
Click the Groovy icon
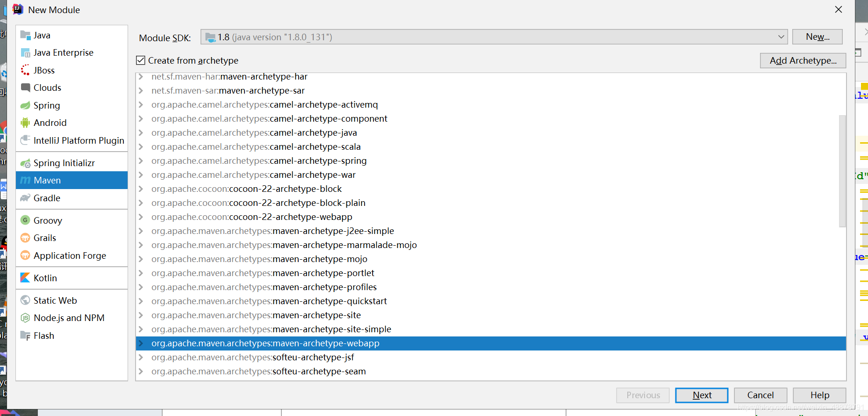[25, 220]
